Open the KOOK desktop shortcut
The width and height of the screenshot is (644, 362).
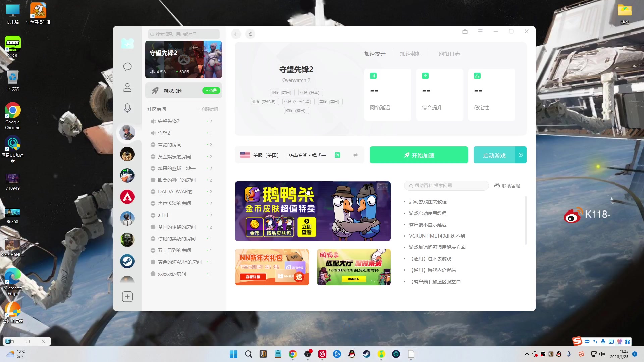(12, 47)
